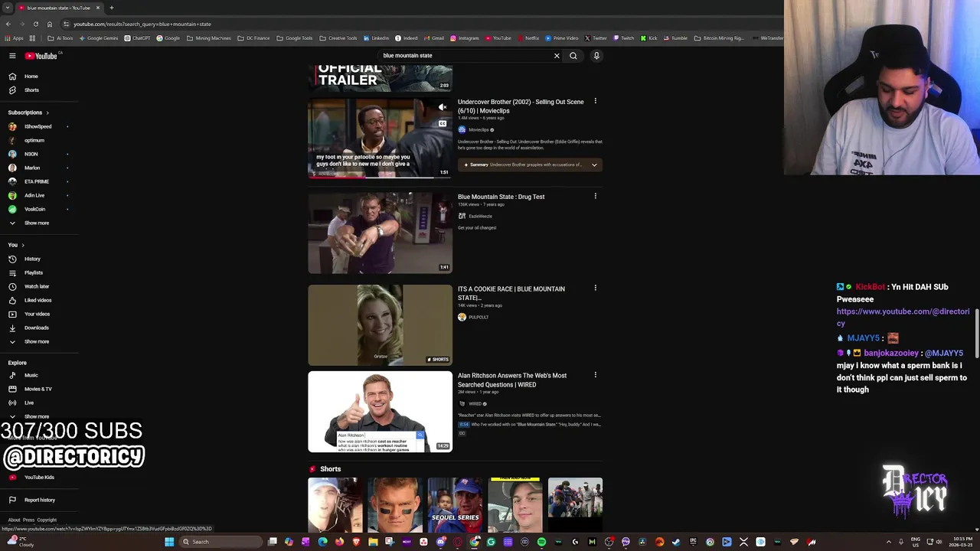
Task: Open the Twitch bookmark
Action: pyautogui.click(x=624, y=38)
